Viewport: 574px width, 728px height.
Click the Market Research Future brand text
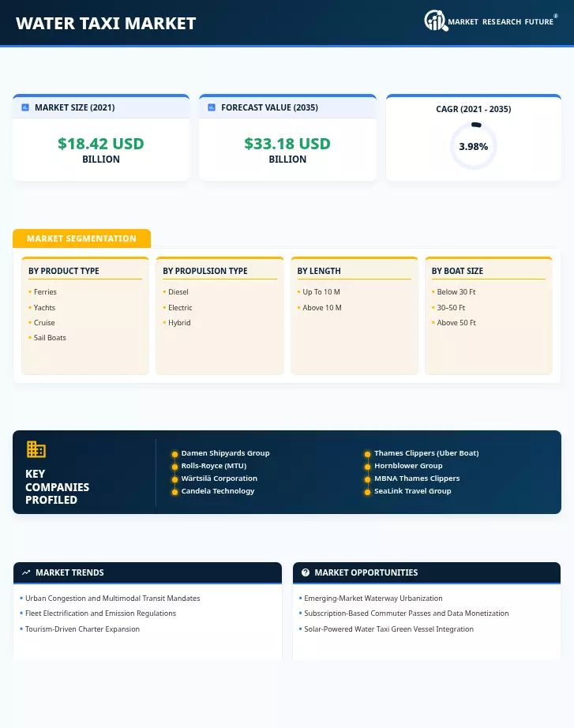[x=501, y=22]
